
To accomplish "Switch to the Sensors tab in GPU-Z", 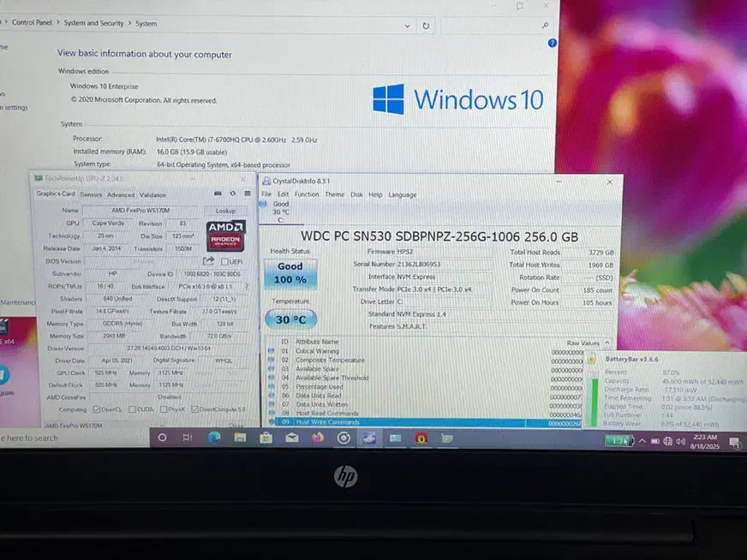I will (91, 194).
